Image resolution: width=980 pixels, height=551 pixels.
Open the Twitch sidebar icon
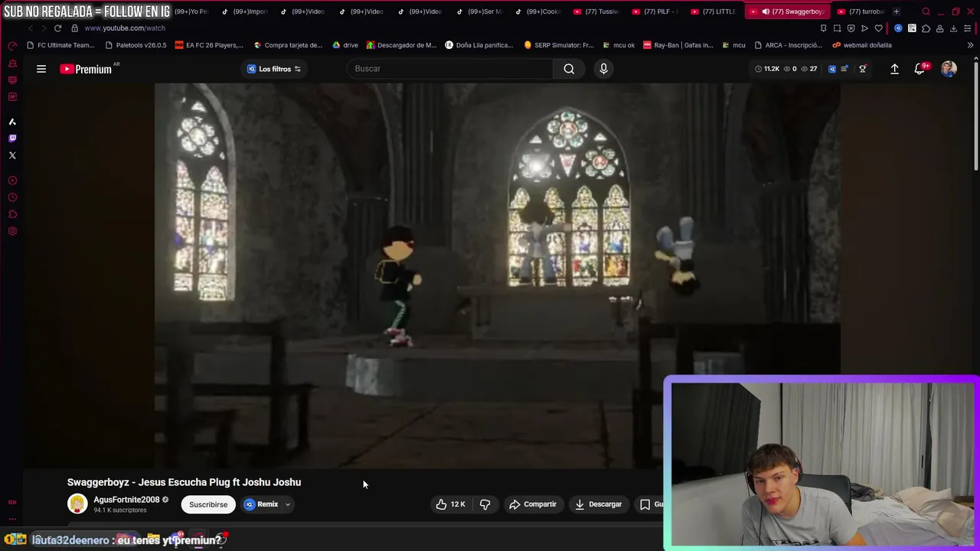[x=12, y=139]
